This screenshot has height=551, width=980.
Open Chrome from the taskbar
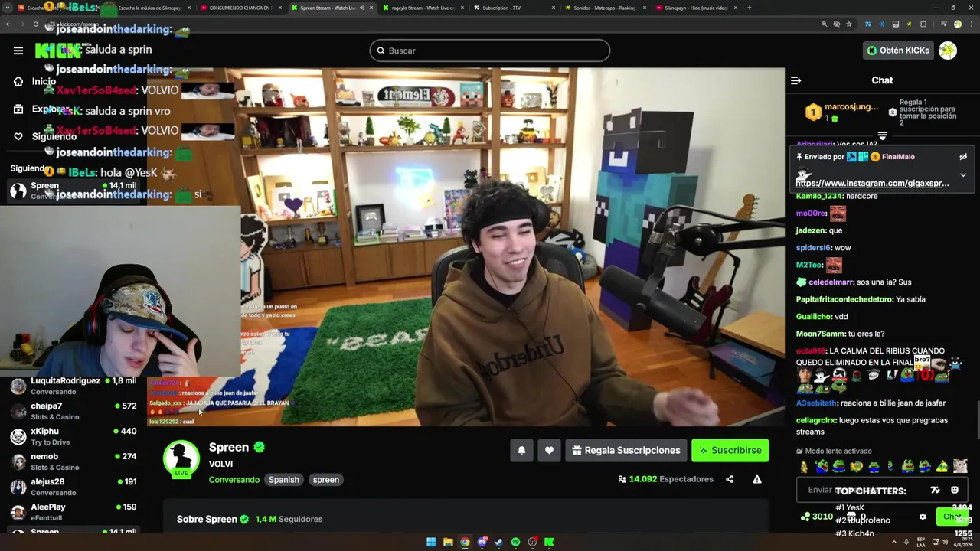[465, 542]
